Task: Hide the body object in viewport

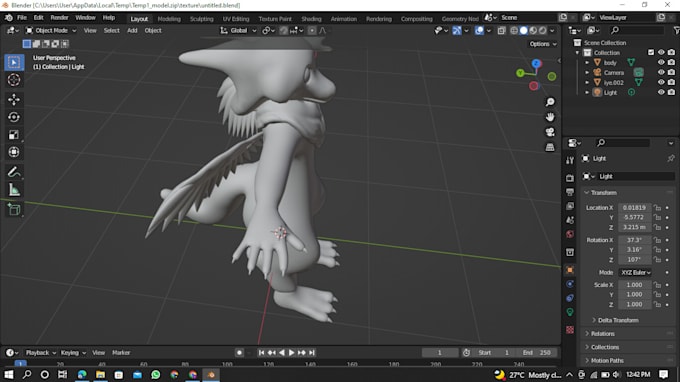Action: tap(661, 62)
